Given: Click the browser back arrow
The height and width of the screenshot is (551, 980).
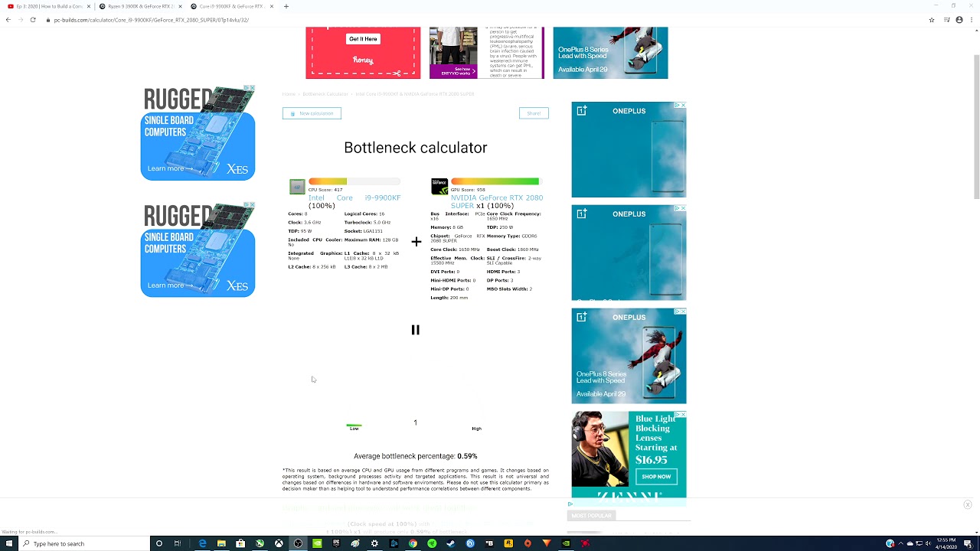Looking at the screenshot, I should [8, 20].
